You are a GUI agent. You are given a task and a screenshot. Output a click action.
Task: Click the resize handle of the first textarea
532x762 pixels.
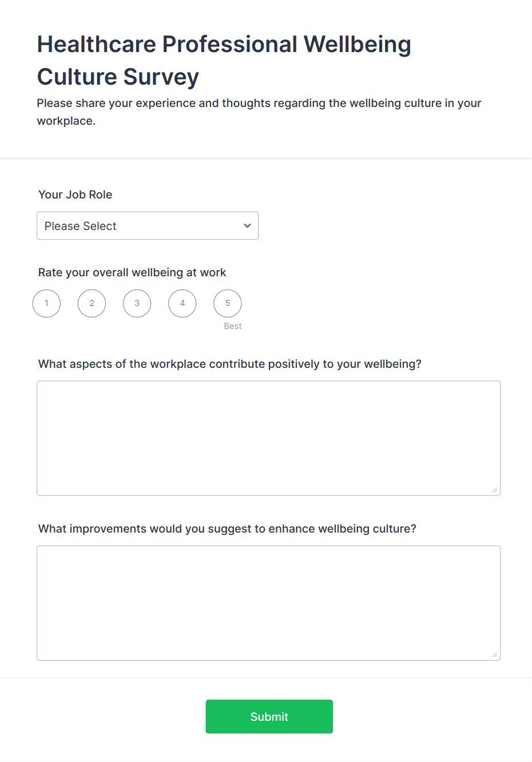(494, 489)
